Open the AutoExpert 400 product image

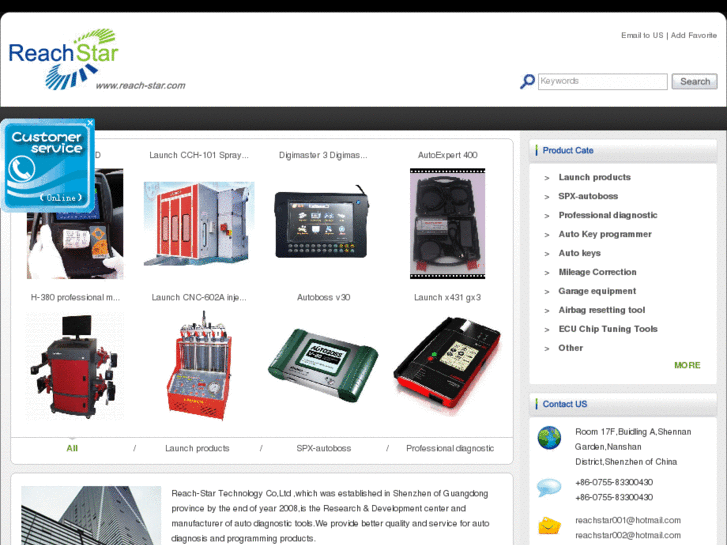pyautogui.click(x=447, y=224)
